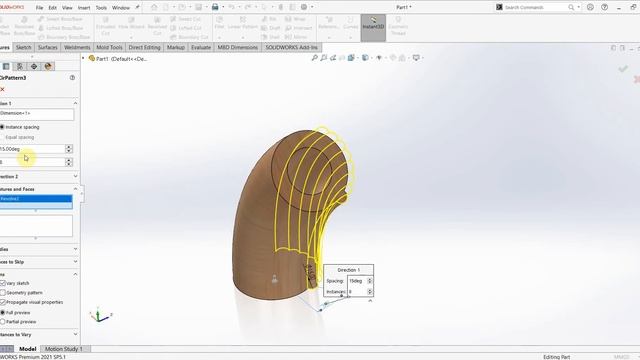The image size is (640, 360).
Task: Click the Zoom to Fit magnifier icon
Action: 315,58
